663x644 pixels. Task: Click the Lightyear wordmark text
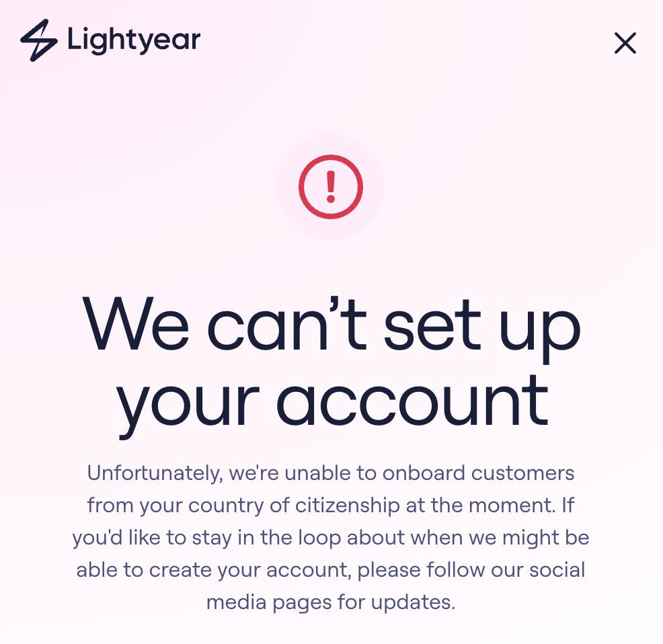coord(134,40)
